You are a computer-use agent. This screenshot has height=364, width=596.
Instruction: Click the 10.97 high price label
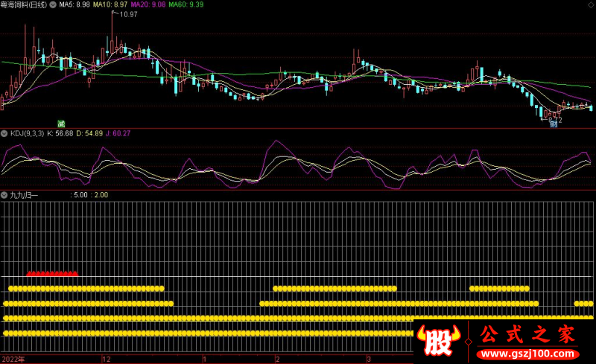pyautogui.click(x=128, y=15)
